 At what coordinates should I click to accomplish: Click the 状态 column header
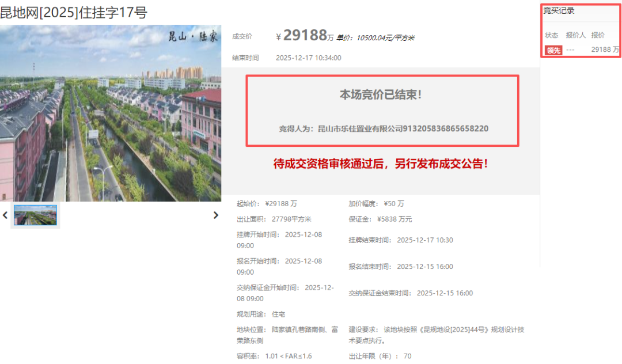552,35
